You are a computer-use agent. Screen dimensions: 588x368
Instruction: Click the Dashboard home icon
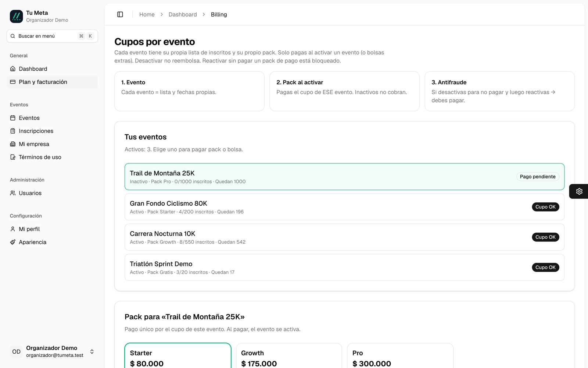13,69
